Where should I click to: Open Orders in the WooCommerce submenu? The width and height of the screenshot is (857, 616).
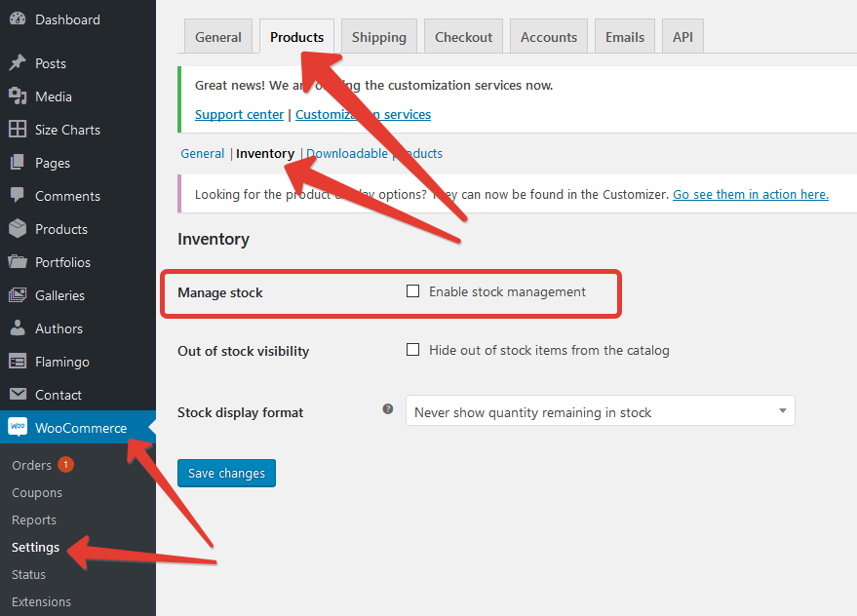31,465
